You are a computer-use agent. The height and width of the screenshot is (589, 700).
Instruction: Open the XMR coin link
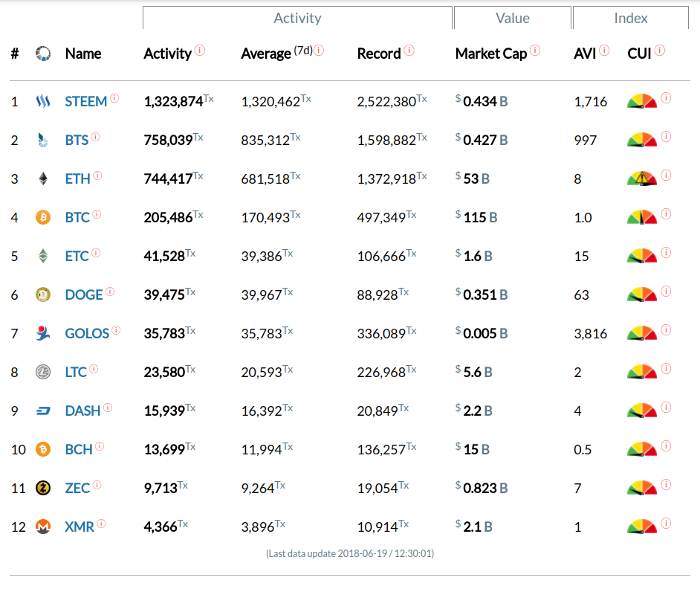point(80,527)
